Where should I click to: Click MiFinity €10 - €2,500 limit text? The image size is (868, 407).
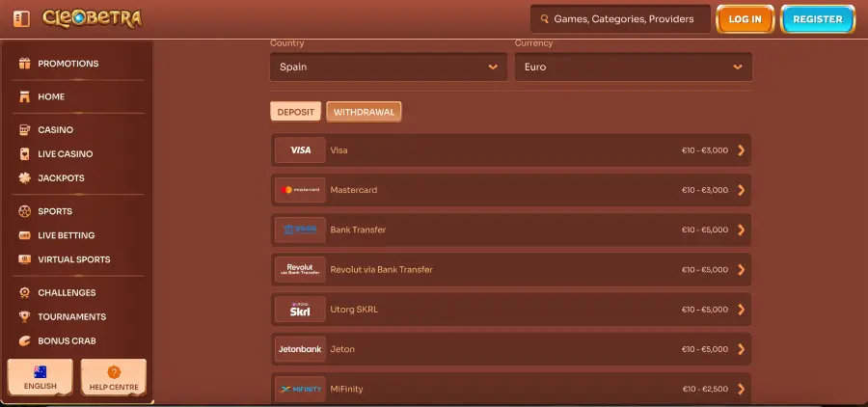(x=705, y=390)
